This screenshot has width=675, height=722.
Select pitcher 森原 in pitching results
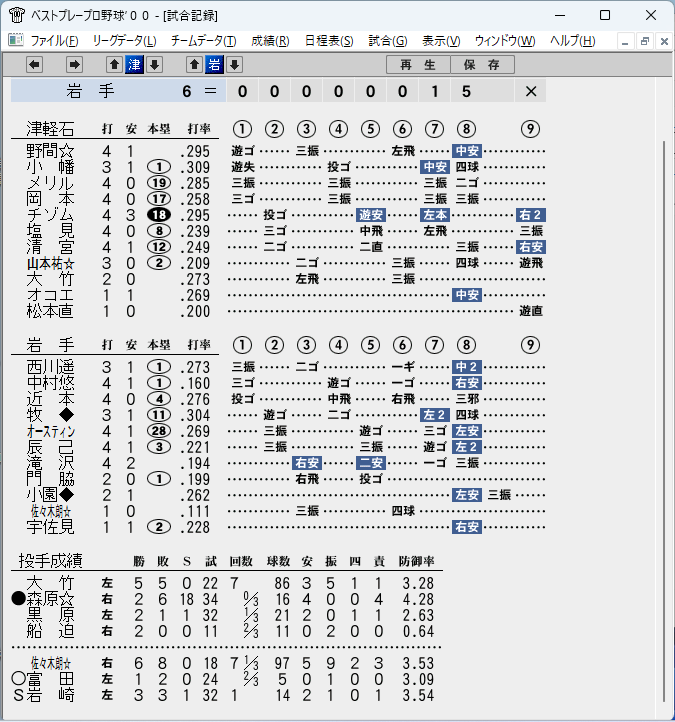pyautogui.click(x=50, y=599)
